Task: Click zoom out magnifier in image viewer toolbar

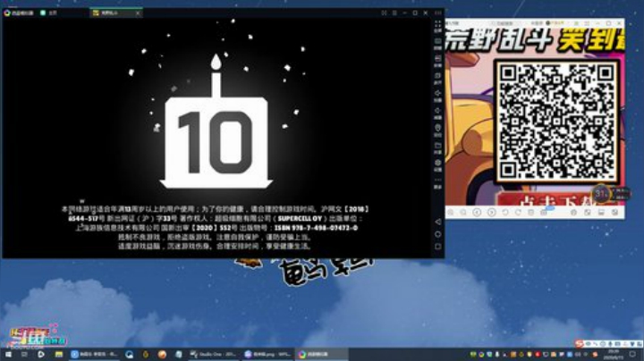Action: click(x=463, y=212)
